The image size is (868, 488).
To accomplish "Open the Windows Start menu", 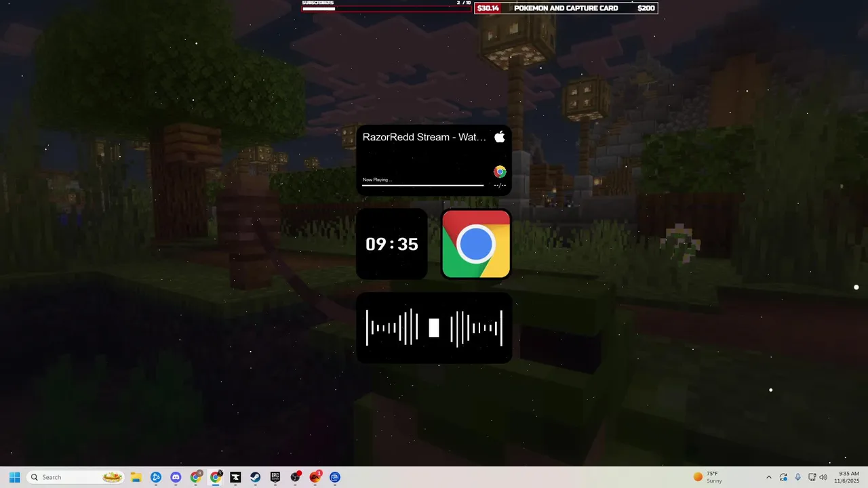I will [14, 477].
